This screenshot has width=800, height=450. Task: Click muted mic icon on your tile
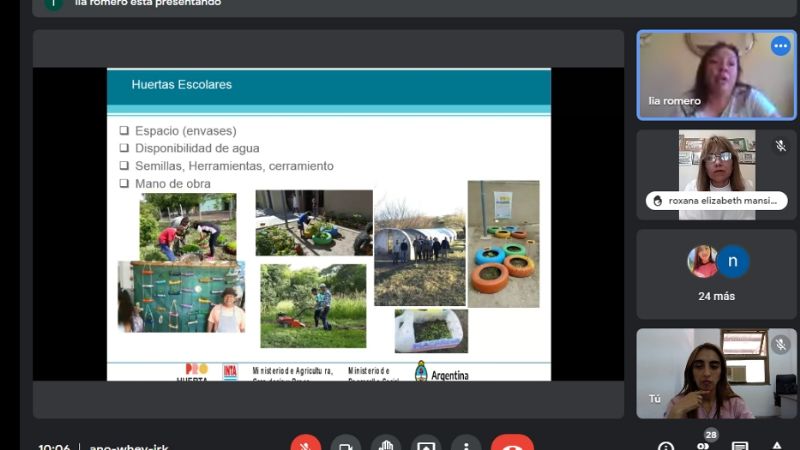(780, 345)
